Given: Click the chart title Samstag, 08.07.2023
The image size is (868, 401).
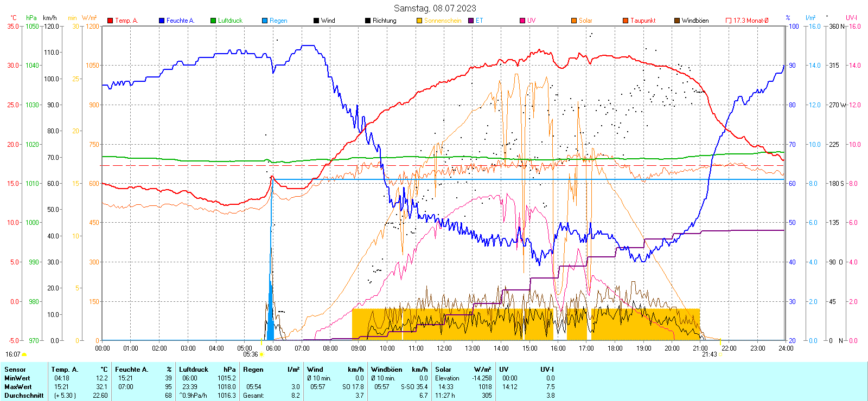Looking at the screenshot, I should (x=435, y=8).
